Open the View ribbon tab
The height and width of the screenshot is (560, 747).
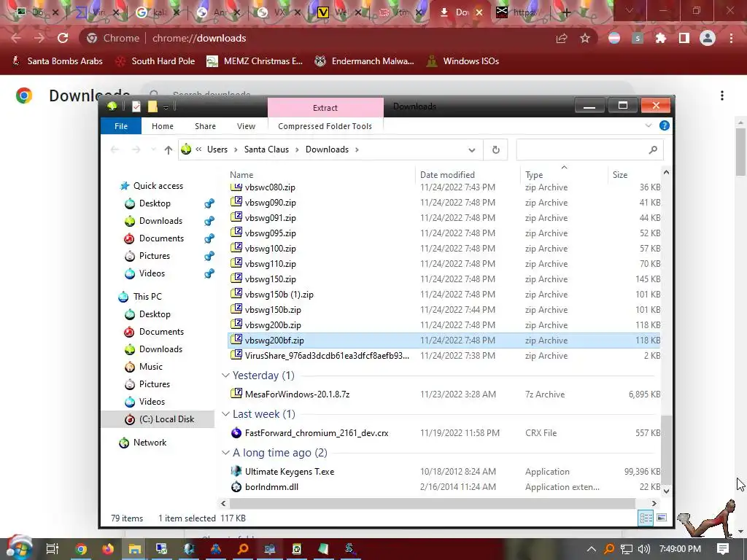(x=246, y=126)
